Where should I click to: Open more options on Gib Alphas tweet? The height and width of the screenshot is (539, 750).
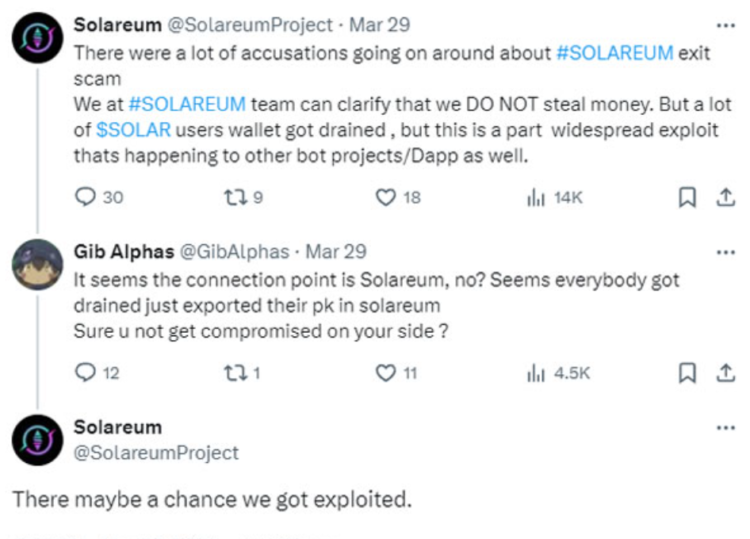725,251
